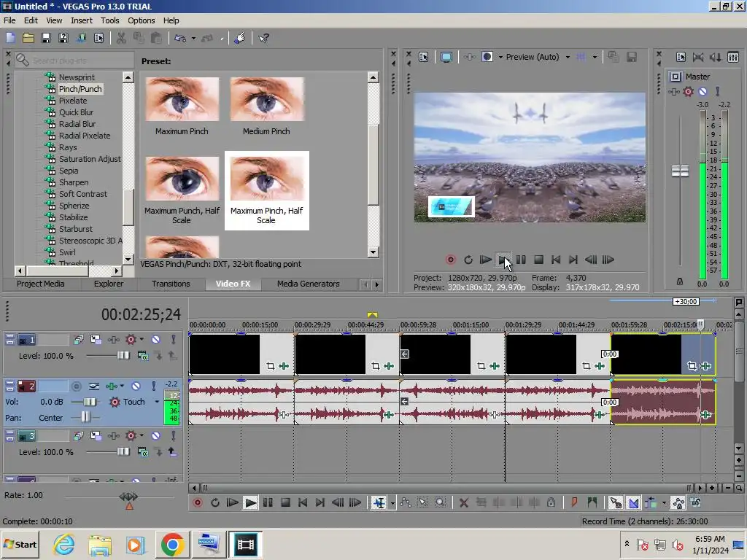Create a new project from main toolbar
The width and height of the screenshot is (747, 560).
[x=10, y=38]
